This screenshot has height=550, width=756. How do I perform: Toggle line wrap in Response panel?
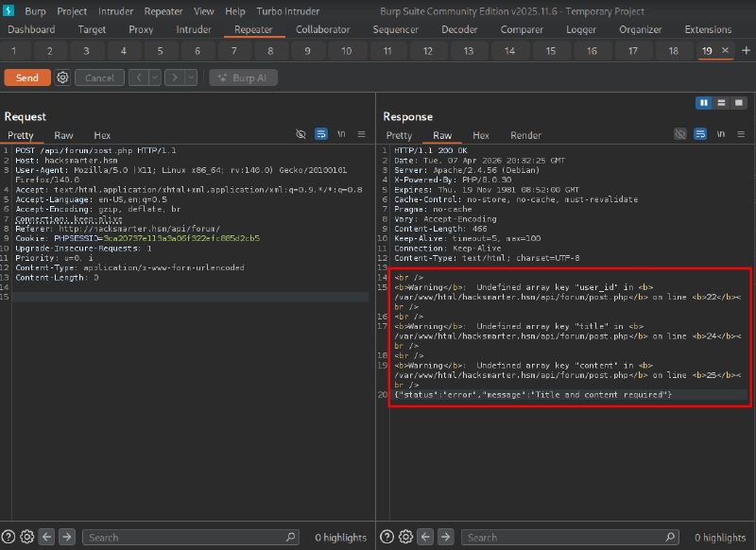[700, 134]
